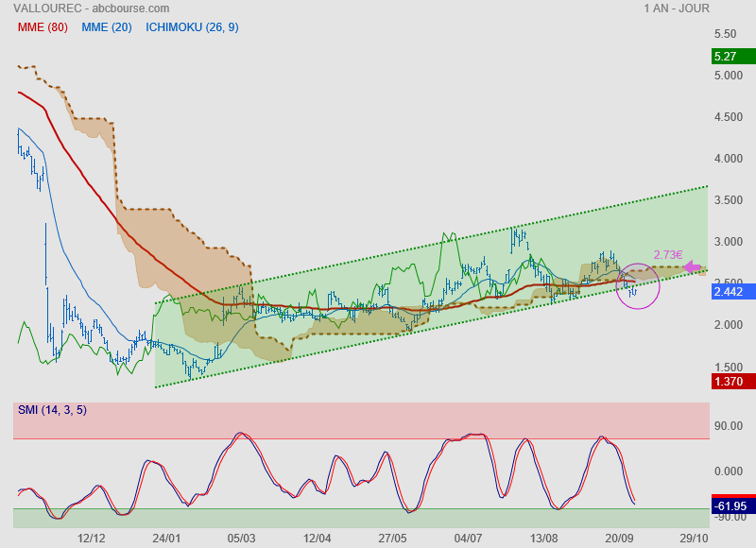The width and height of the screenshot is (756, 548).
Task: Click the 12/04 date label
Action: [317, 539]
